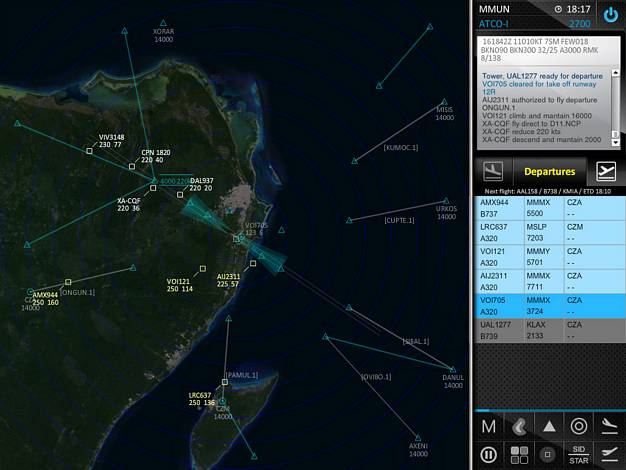
Task: Toggle the M map mode button
Action: pos(488,426)
